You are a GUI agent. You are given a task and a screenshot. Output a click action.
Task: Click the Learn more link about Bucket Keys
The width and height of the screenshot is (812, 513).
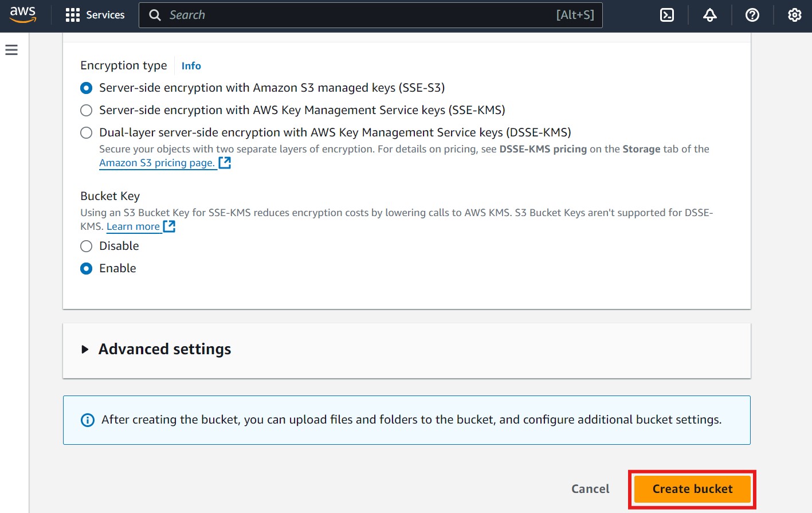click(x=133, y=226)
